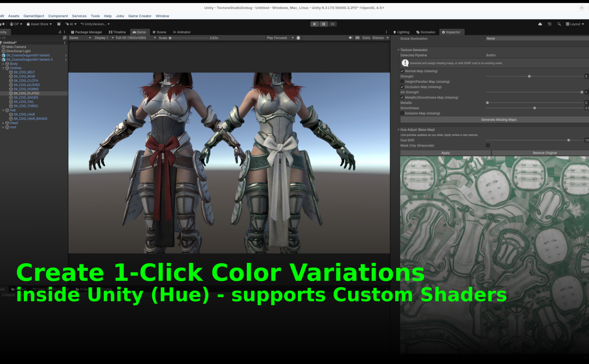The image size is (589, 364).
Task: Switch to the Animator tab
Action: click(x=182, y=32)
